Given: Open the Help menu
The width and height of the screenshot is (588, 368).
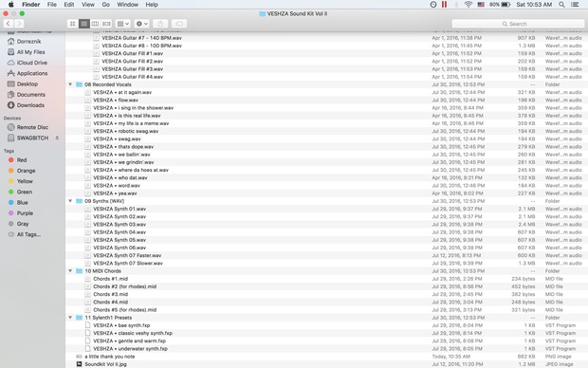Looking at the screenshot, I should tap(152, 5).
